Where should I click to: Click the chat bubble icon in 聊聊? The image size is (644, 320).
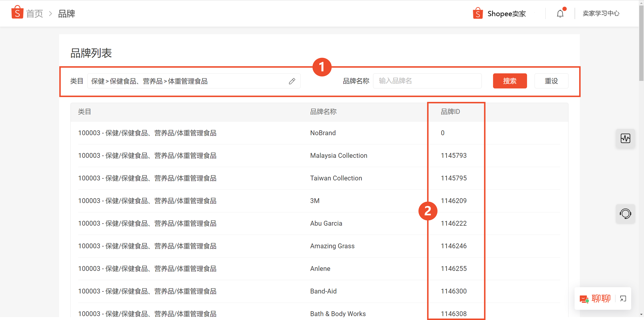pyautogui.click(x=584, y=299)
